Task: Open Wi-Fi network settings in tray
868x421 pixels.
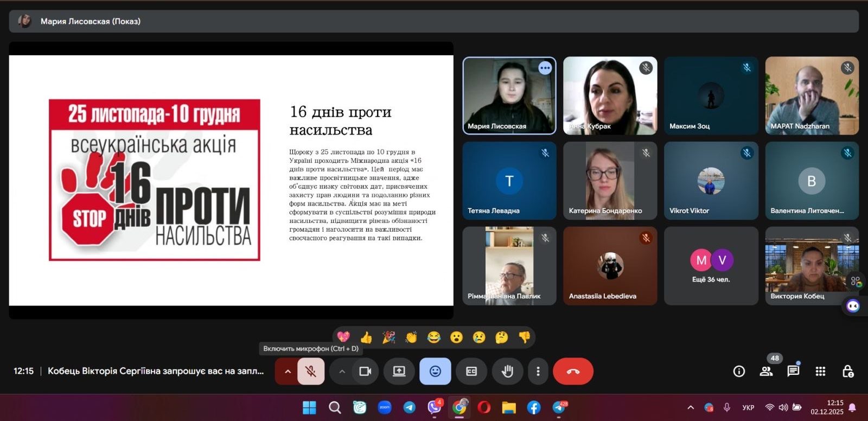Action: tap(769, 407)
